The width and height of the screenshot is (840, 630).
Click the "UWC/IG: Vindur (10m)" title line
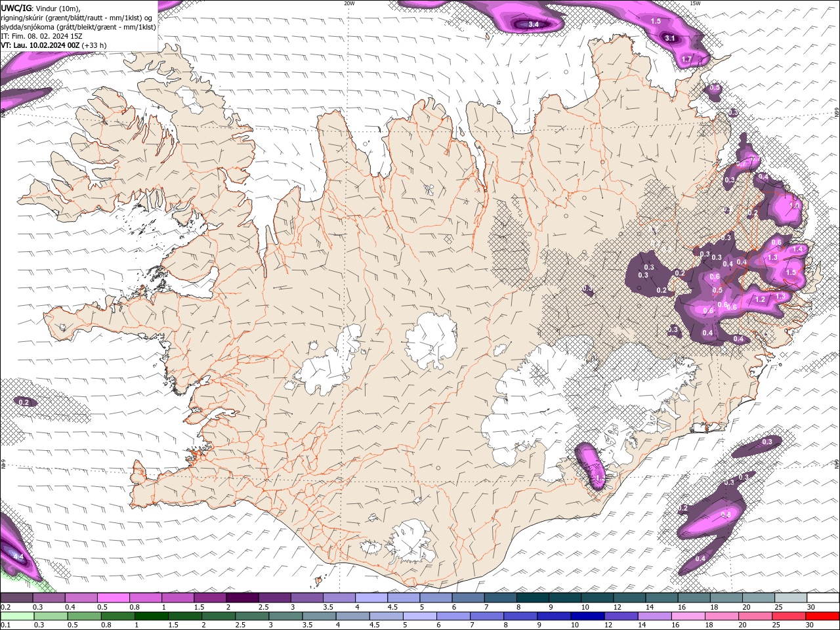(x=41, y=8)
